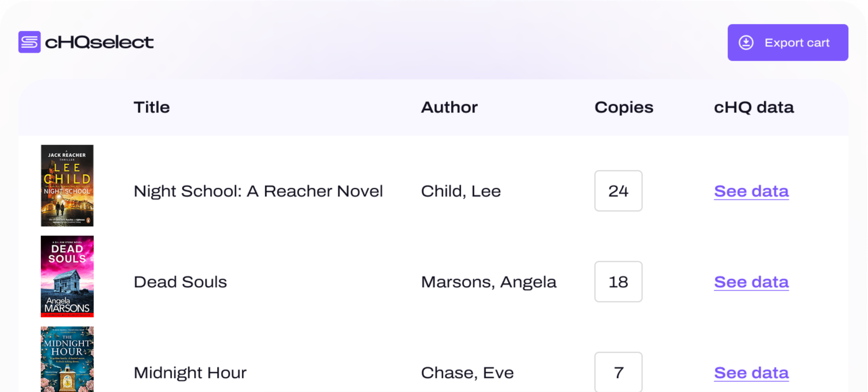The width and height of the screenshot is (868, 392).
Task: Select the Night School: A Reacher Novel title
Action: point(258,191)
